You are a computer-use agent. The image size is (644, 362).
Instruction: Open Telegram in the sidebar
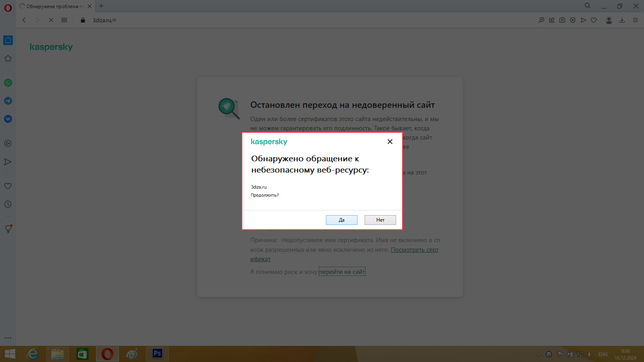[8, 101]
